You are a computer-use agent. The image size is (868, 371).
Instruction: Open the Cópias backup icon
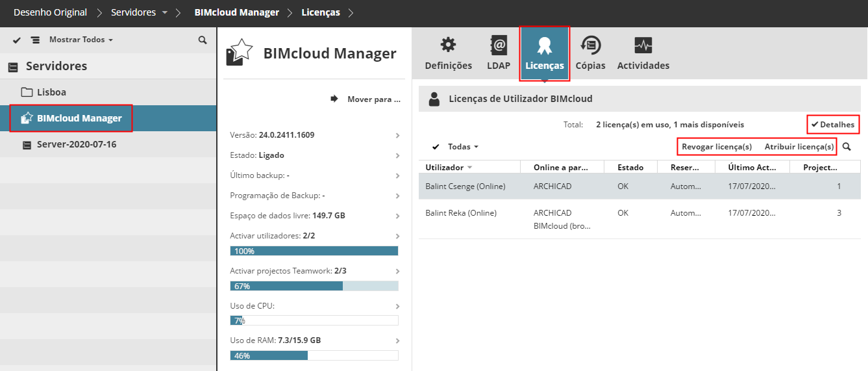tap(590, 45)
